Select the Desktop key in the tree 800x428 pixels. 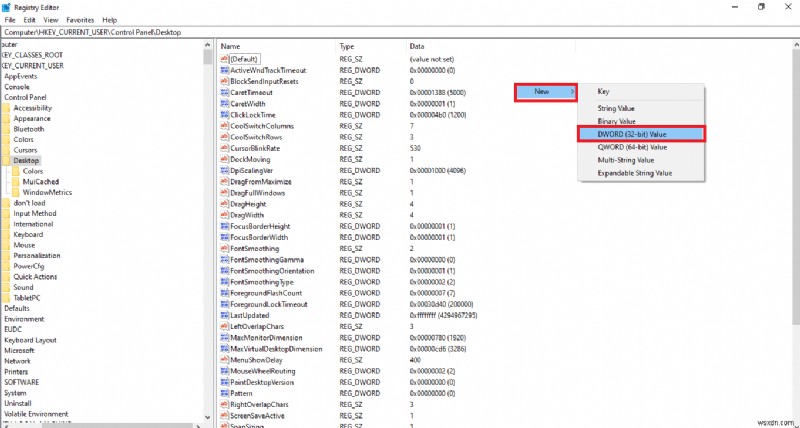(x=26, y=161)
